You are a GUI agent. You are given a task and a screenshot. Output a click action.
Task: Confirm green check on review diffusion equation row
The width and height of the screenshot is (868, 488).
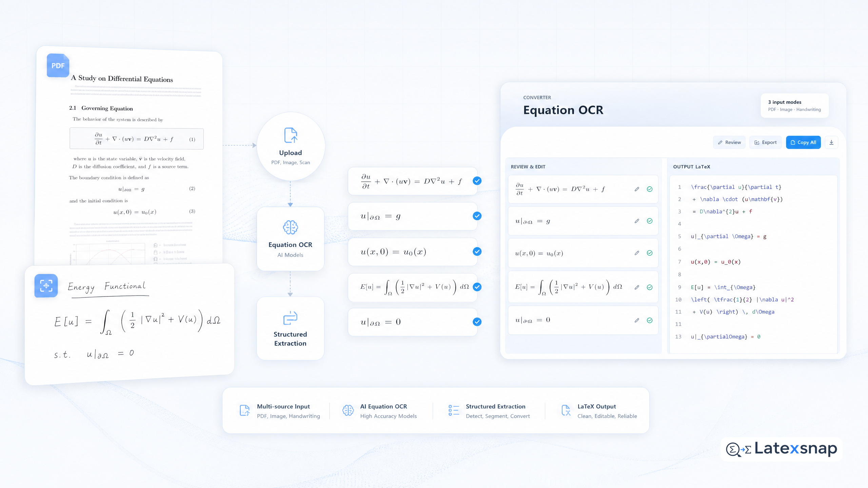[650, 189]
